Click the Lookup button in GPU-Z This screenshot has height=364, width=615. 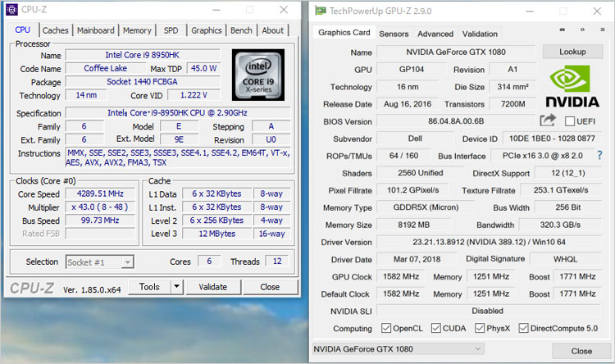(572, 52)
